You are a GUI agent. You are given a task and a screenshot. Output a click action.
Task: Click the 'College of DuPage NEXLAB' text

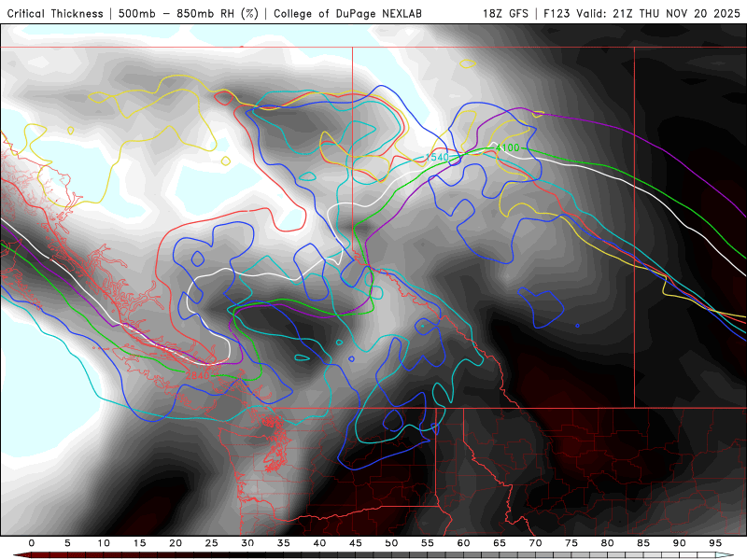[x=347, y=14]
